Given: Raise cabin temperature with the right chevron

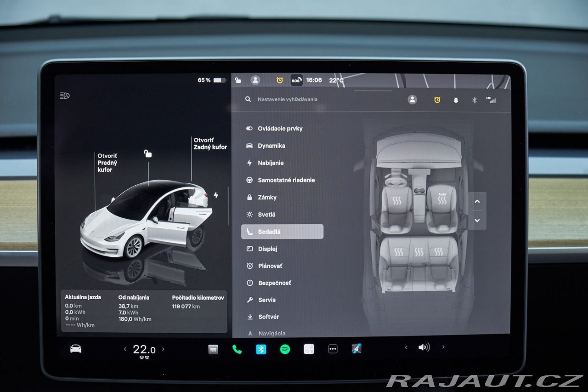Looking at the screenshot, I should coord(163,349).
